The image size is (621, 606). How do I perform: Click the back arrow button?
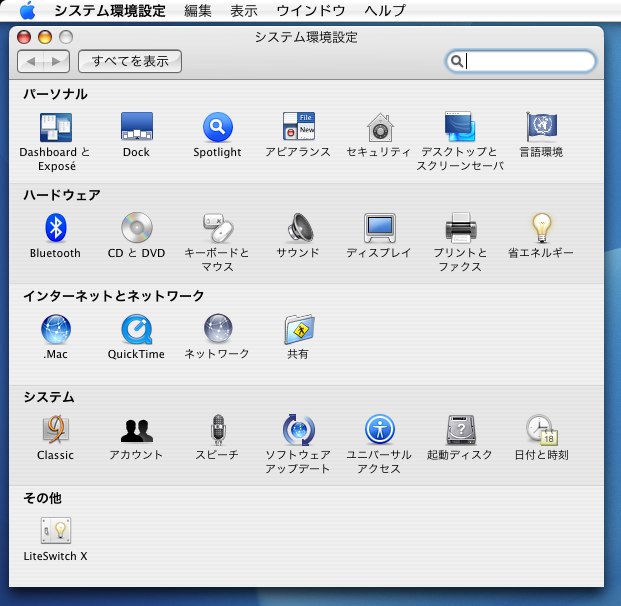(31, 61)
